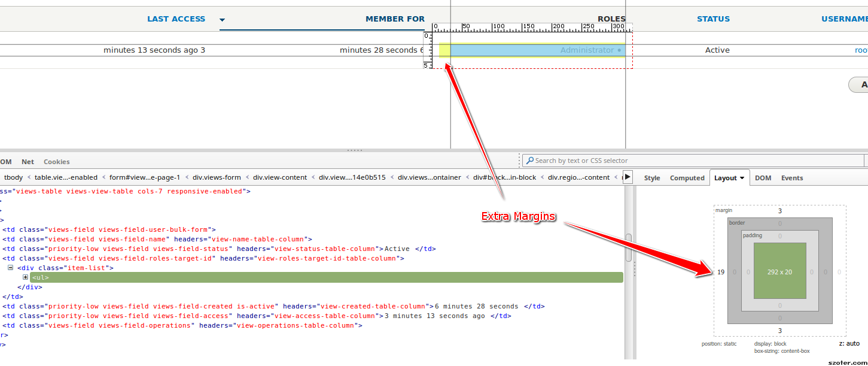Select the views-field-created is-active td line
The width and height of the screenshot is (868, 366).
pyautogui.click(x=273, y=306)
